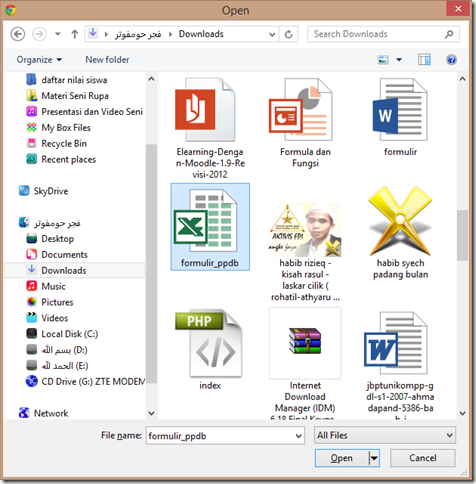Select CD Drive (G:) ZTE MODEM
The image size is (476, 484).
(x=85, y=382)
